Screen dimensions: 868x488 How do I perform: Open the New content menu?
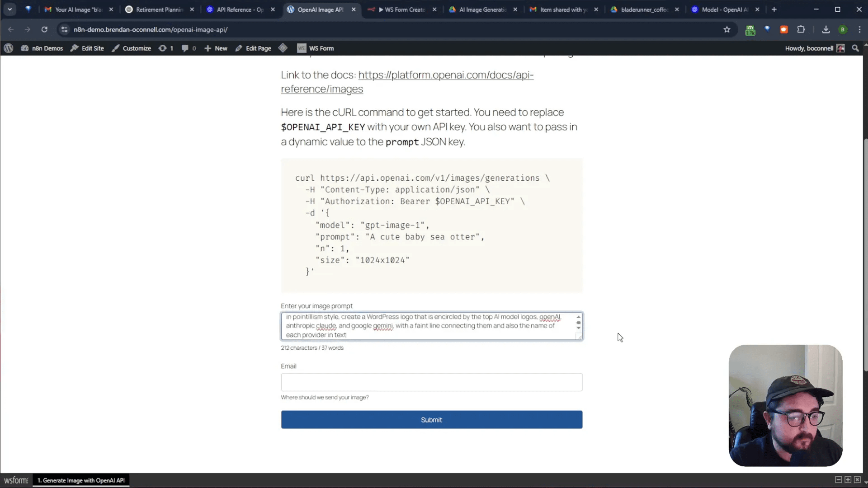(216, 48)
